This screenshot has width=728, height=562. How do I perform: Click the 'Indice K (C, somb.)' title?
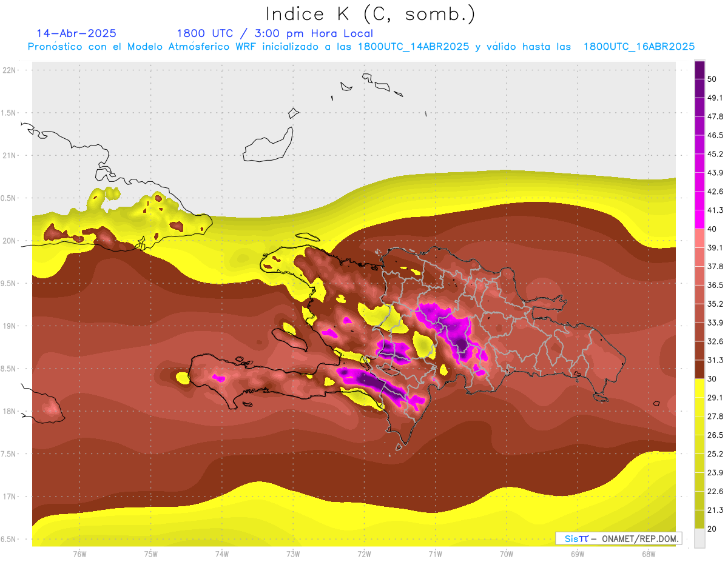tap(370, 14)
